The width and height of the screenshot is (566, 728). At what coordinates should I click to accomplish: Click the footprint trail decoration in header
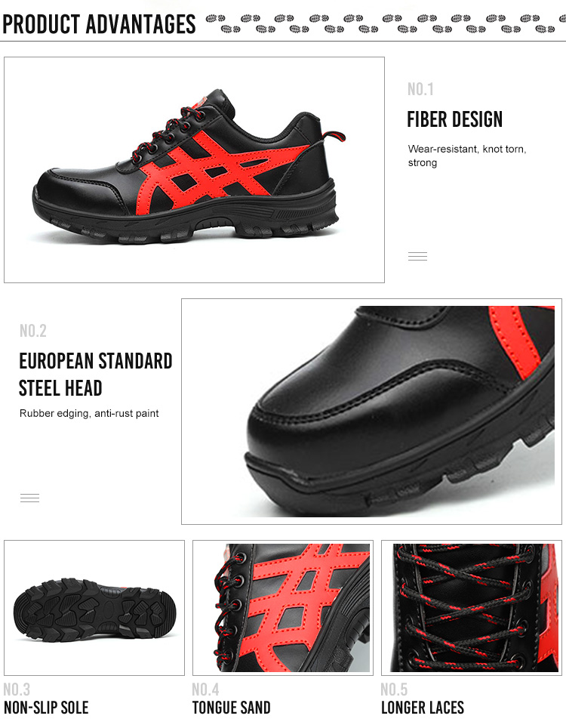[x=385, y=23]
